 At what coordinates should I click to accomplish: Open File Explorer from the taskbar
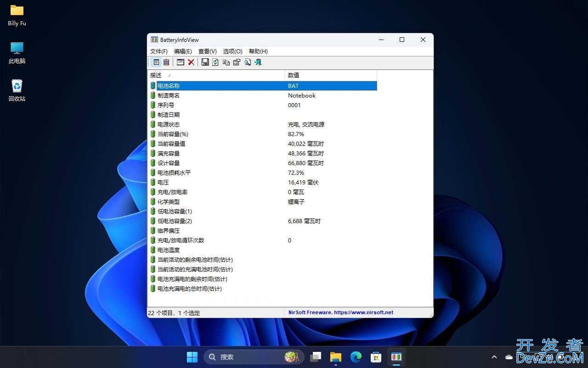[x=336, y=356]
